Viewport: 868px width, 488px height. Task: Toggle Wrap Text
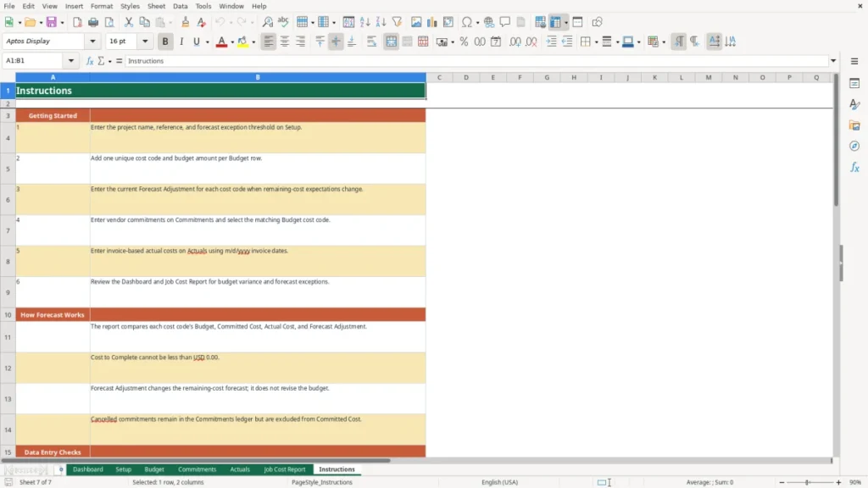[371, 42]
